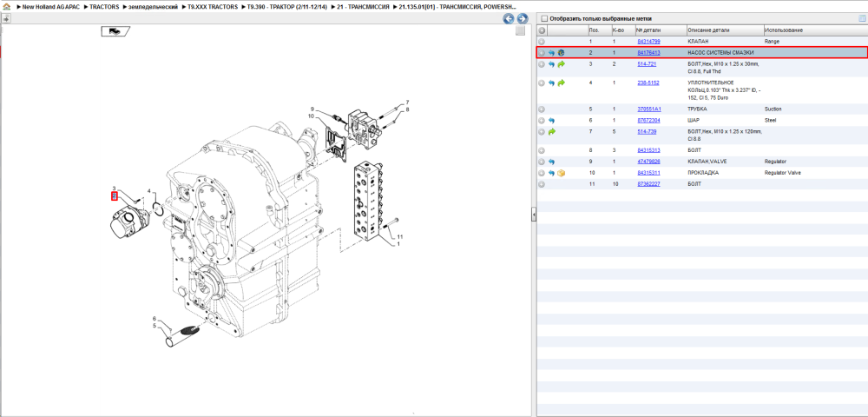Click the small square button at diagram corner

coord(520,31)
